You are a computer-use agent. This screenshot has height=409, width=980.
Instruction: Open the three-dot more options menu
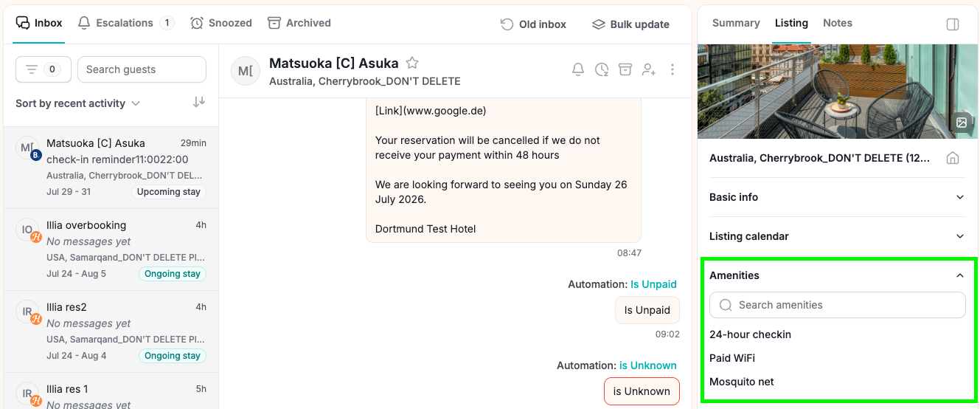(673, 69)
